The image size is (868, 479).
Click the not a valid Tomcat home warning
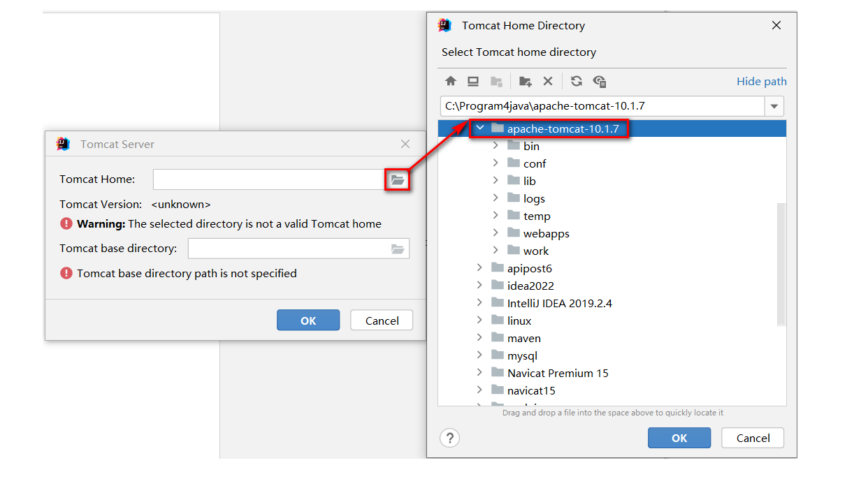[229, 224]
